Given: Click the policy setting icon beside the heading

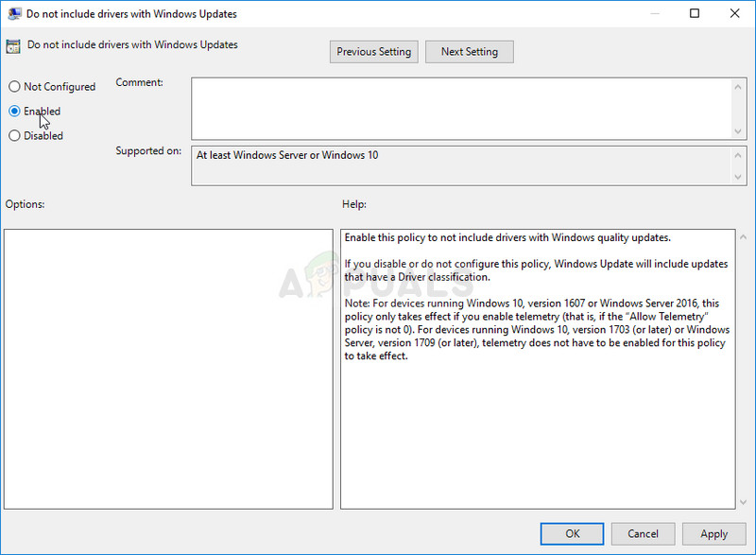Looking at the screenshot, I should pos(13,46).
